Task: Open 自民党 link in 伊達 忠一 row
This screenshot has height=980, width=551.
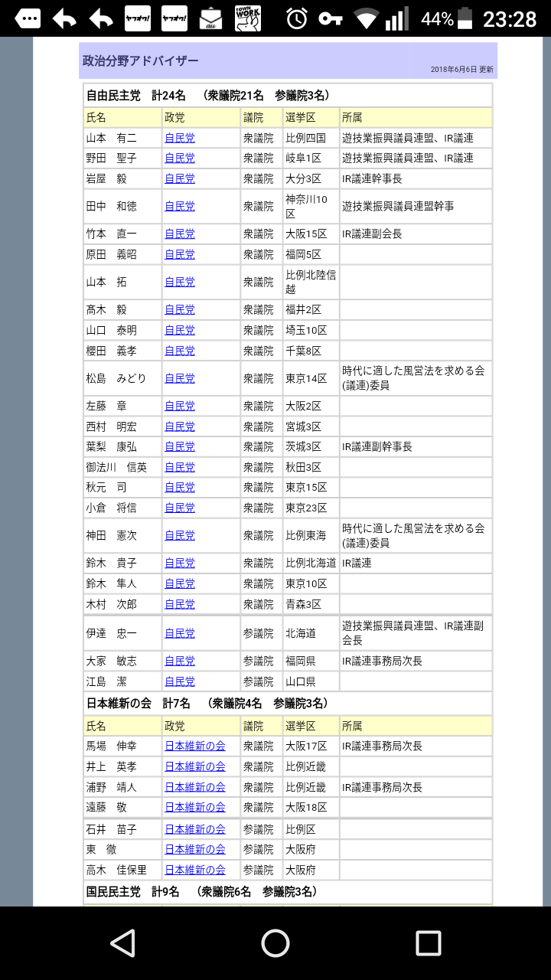Action: coord(180,633)
